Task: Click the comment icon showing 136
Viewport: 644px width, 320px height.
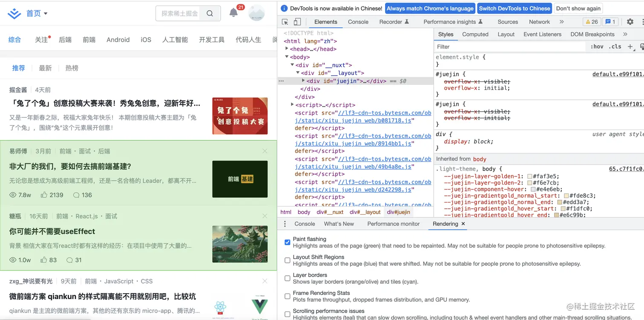Action: click(76, 195)
